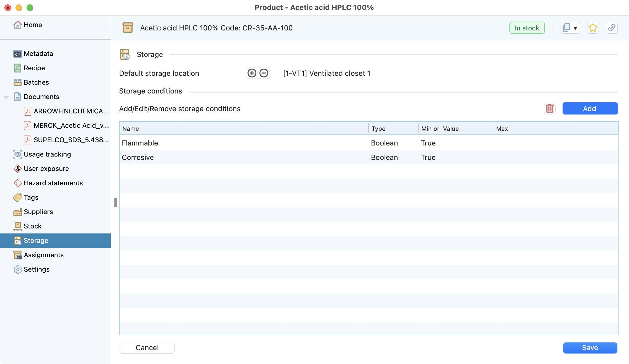Click the red trash delete icon

(x=550, y=108)
